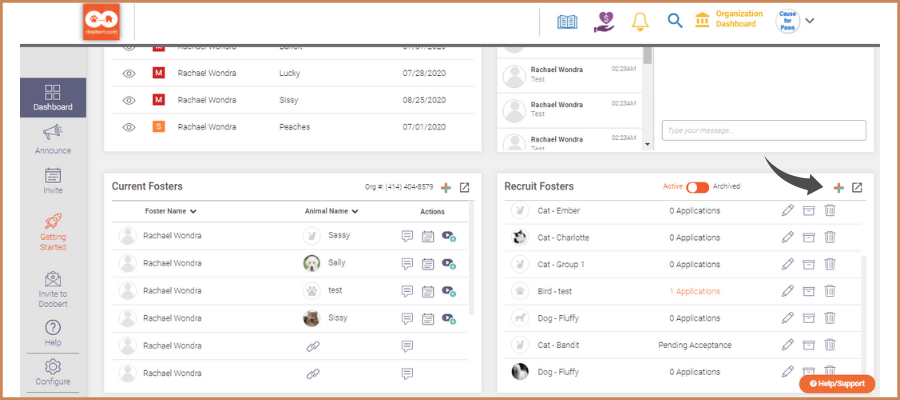Image resolution: width=900 pixels, height=400 pixels.
Task: Open calendar for Sassy foster row
Action: click(x=428, y=236)
